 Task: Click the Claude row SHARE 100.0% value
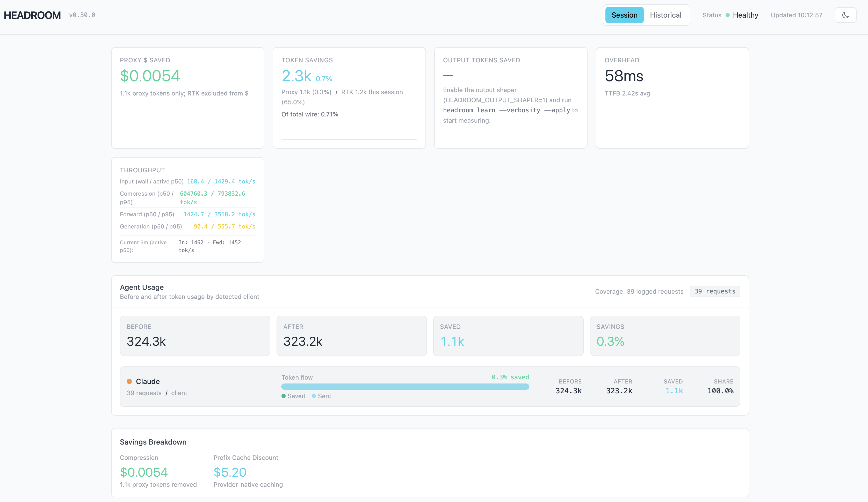720,391
